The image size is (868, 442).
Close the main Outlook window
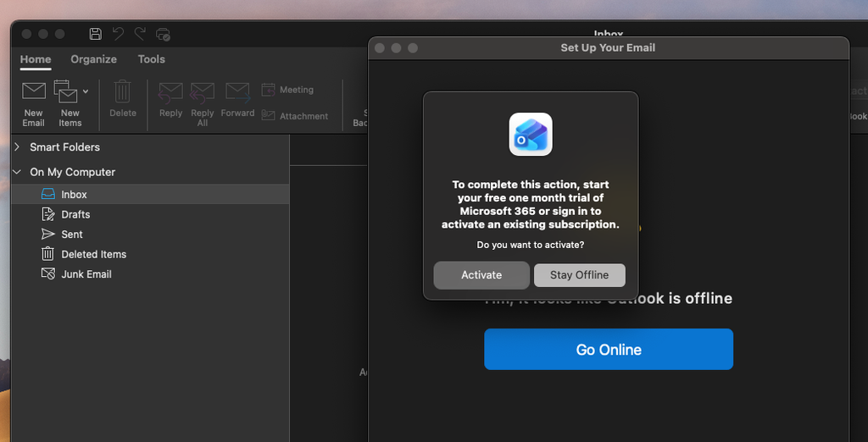click(26, 35)
